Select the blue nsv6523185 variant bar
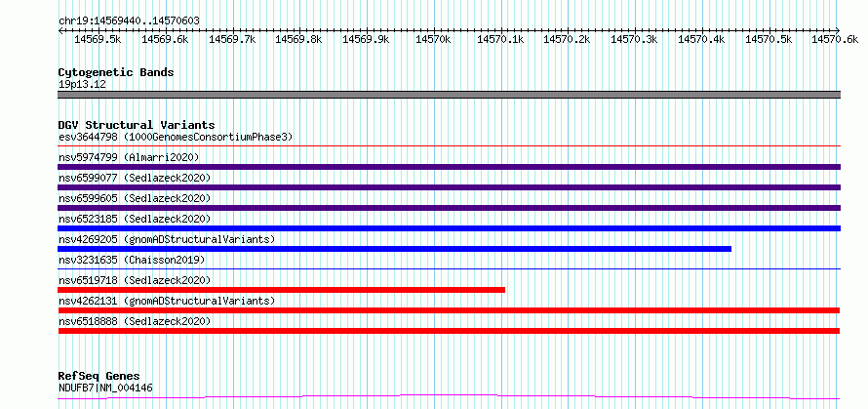The image size is (868, 409). click(449, 228)
